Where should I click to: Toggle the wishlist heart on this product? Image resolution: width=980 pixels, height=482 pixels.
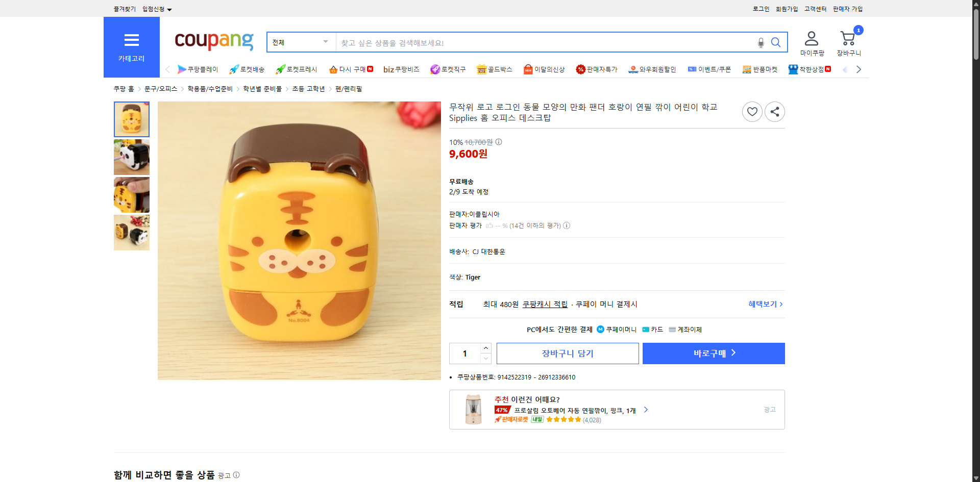(x=752, y=111)
